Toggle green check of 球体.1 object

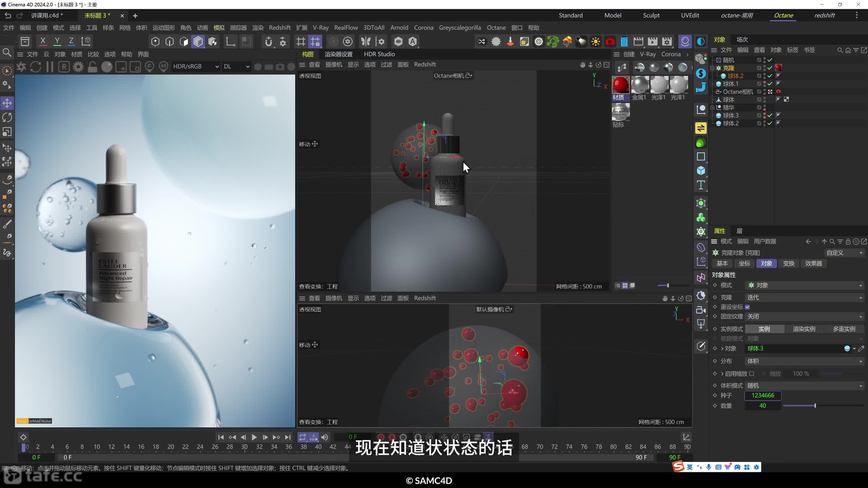coord(770,84)
